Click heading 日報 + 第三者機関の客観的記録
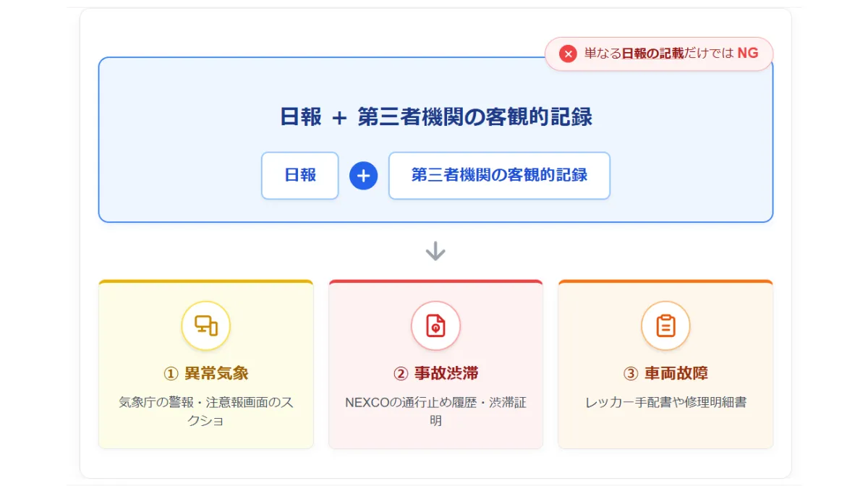 [x=435, y=117]
